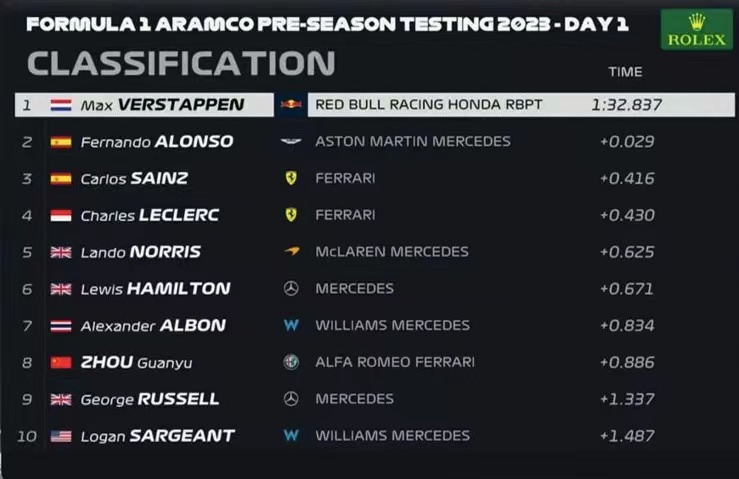
Task: Click the Spanish flag next to Alonso
Action: 61,141
